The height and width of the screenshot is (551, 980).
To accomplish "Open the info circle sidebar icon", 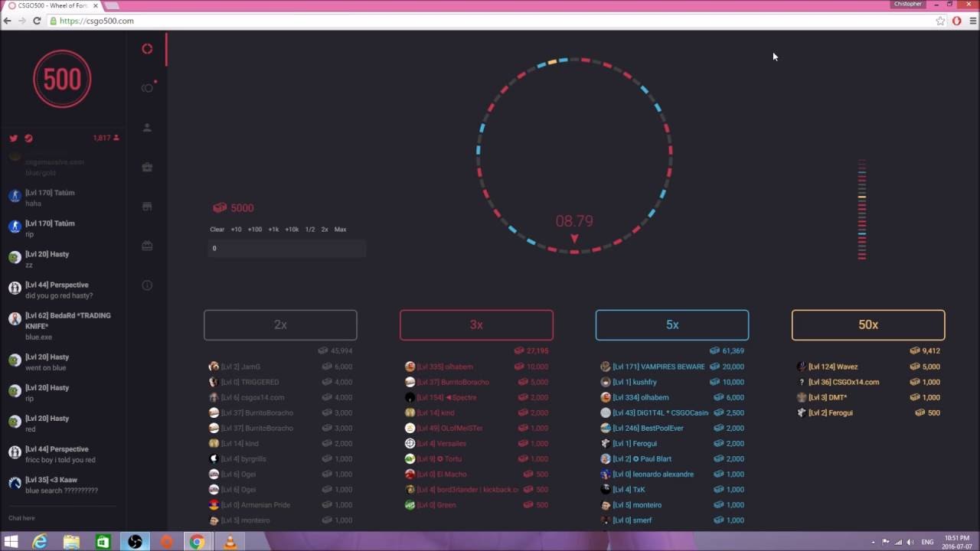I will click(147, 285).
